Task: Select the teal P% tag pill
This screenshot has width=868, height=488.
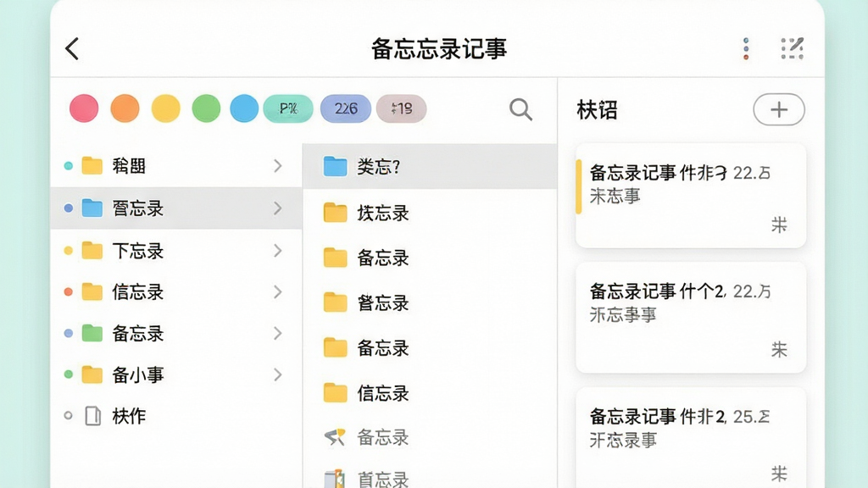Action: (x=288, y=108)
